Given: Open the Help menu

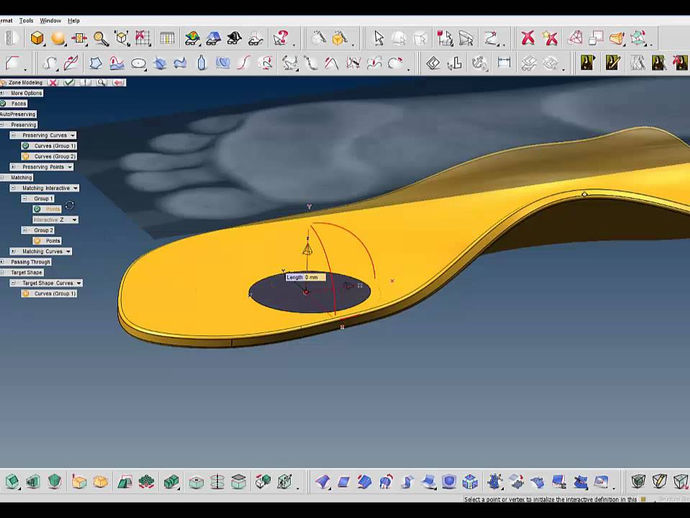Looking at the screenshot, I should [x=73, y=21].
